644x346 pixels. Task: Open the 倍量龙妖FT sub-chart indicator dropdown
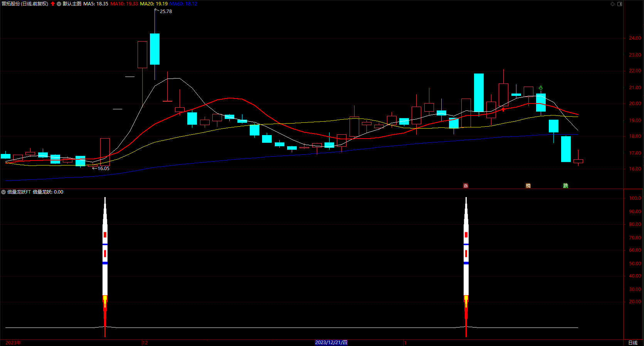3,192
